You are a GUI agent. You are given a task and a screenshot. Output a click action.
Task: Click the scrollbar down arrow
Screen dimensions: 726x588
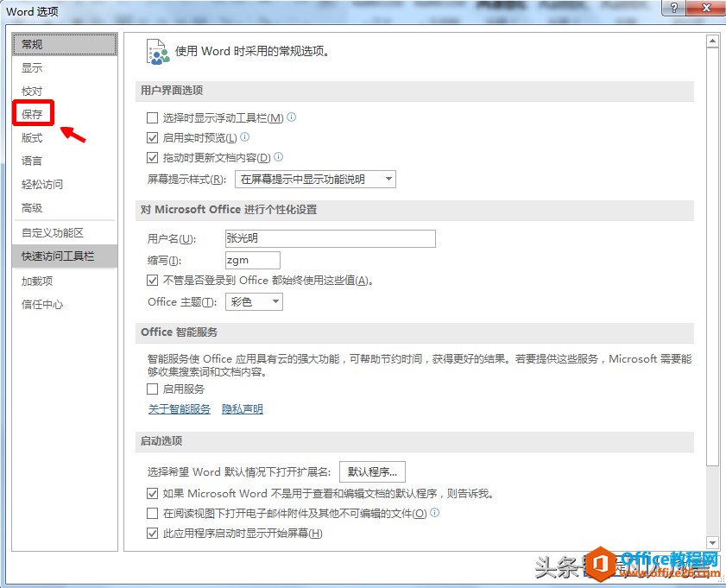(712, 542)
